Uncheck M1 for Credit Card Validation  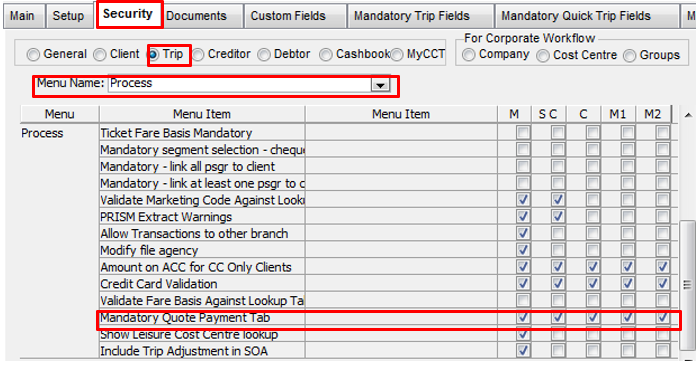coord(628,284)
